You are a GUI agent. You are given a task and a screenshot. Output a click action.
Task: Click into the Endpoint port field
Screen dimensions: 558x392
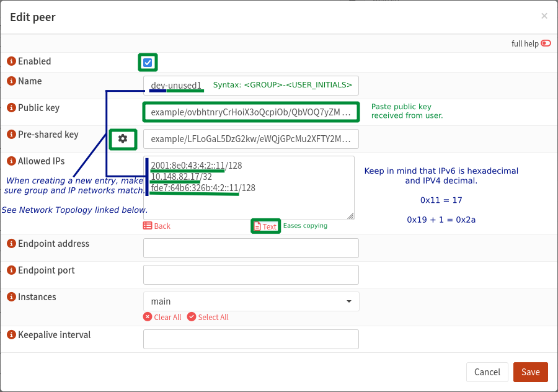251,275
